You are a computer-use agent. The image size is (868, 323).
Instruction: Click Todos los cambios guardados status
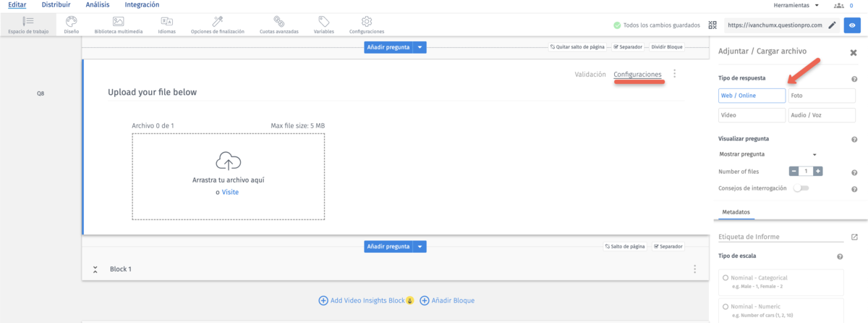[x=656, y=25]
